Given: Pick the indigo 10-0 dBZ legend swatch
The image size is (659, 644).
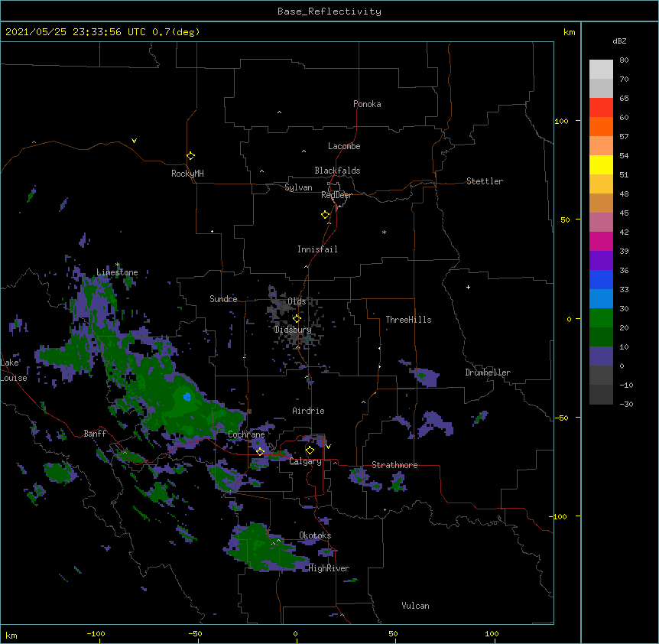Looking at the screenshot, I should tap(601, 356).
